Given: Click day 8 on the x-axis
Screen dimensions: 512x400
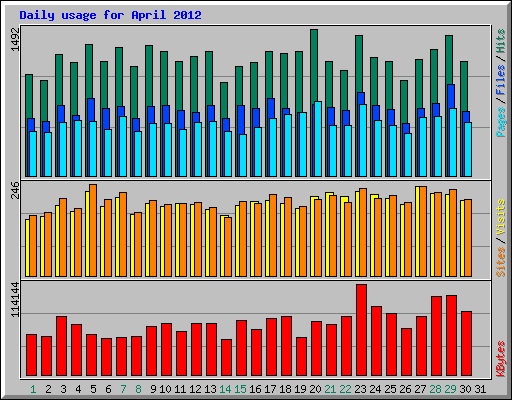Looking at the screenshot, I should point(138,389).
